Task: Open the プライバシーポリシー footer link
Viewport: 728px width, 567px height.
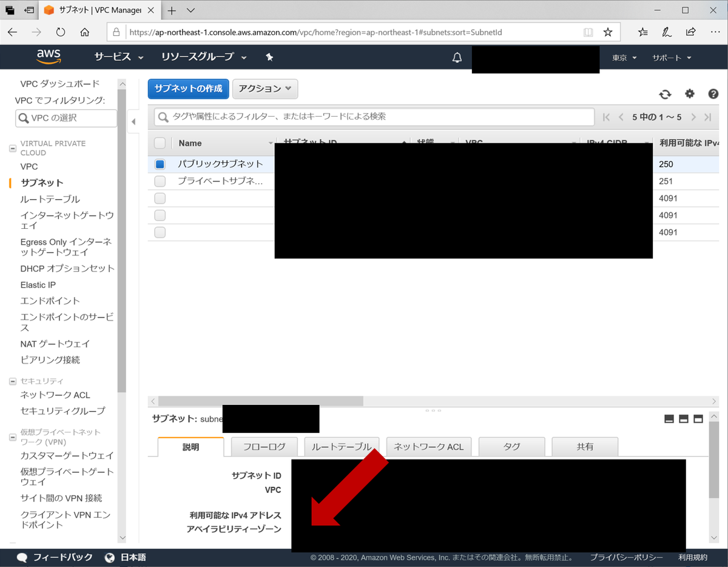Action: coord(627,557)
